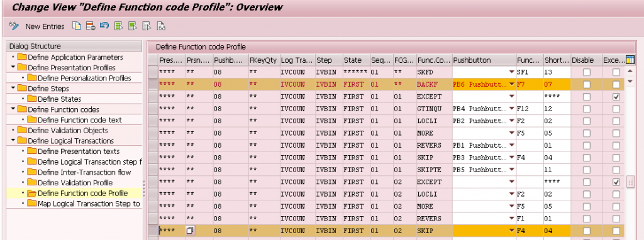The height and width of the screenshot is (240, 644).
Task: Tick Disable checkbox for SKIPTE row
Action: click(587, 170)
